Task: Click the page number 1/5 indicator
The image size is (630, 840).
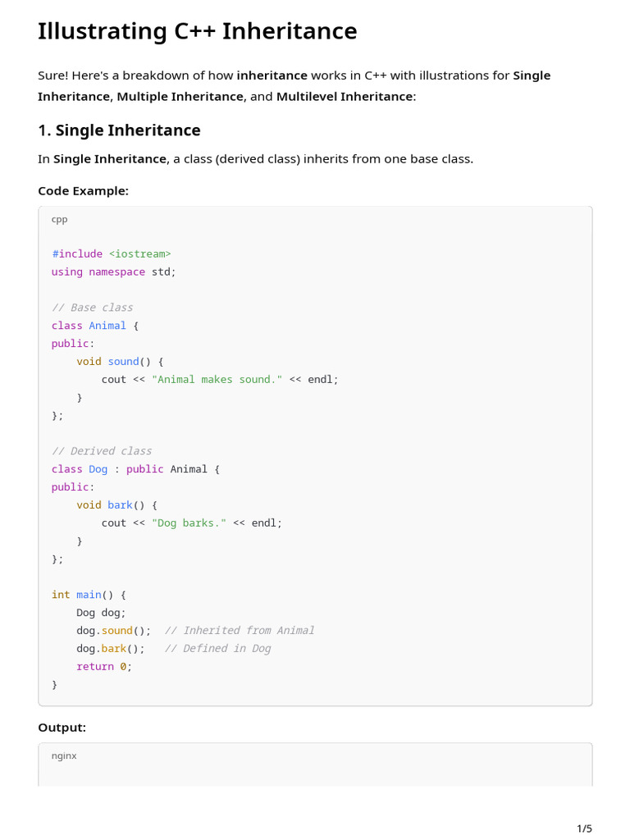Action: pos(584,829)
